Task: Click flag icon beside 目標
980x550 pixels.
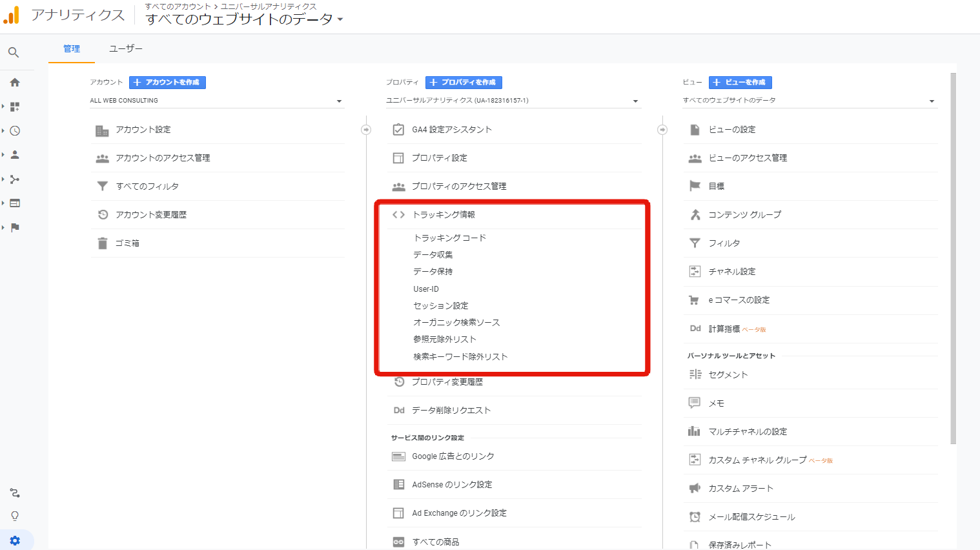Action: click(x=695, y=186)
